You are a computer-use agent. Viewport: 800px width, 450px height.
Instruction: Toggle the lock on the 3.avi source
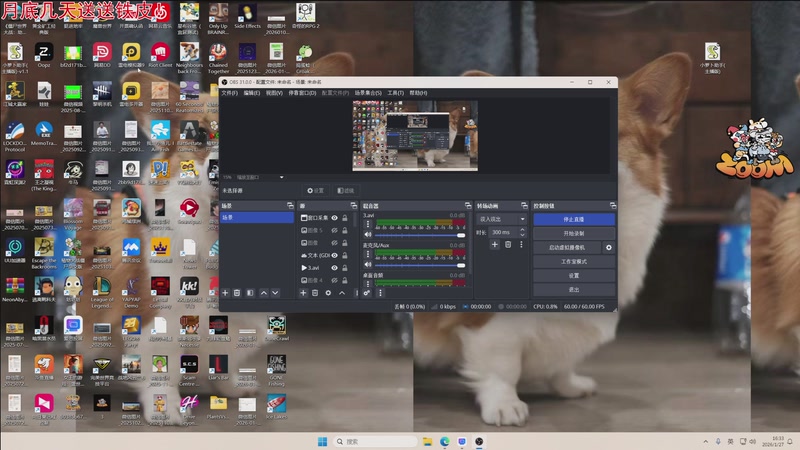tap(345, 268)
